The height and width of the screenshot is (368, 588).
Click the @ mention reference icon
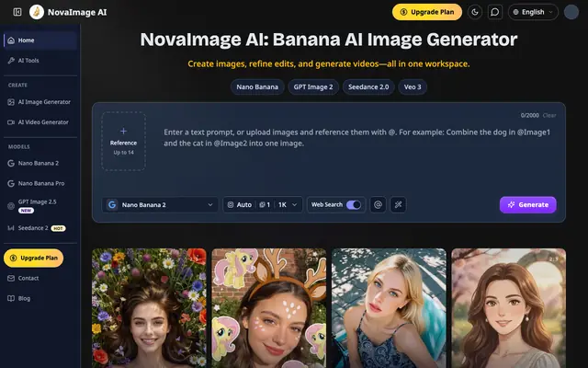pos(378,204)
